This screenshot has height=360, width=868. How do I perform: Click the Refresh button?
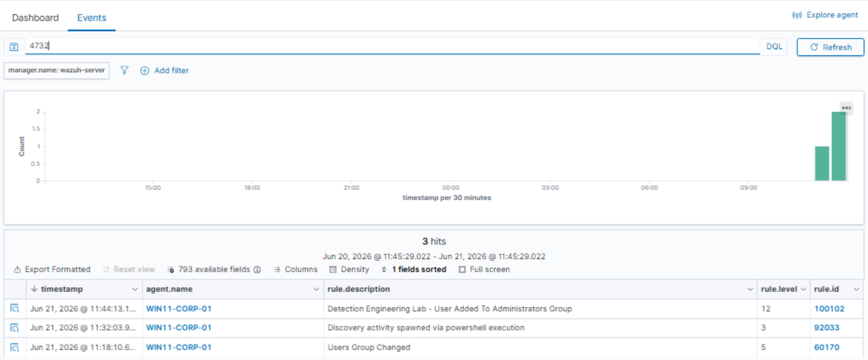[x=830, y=47]
